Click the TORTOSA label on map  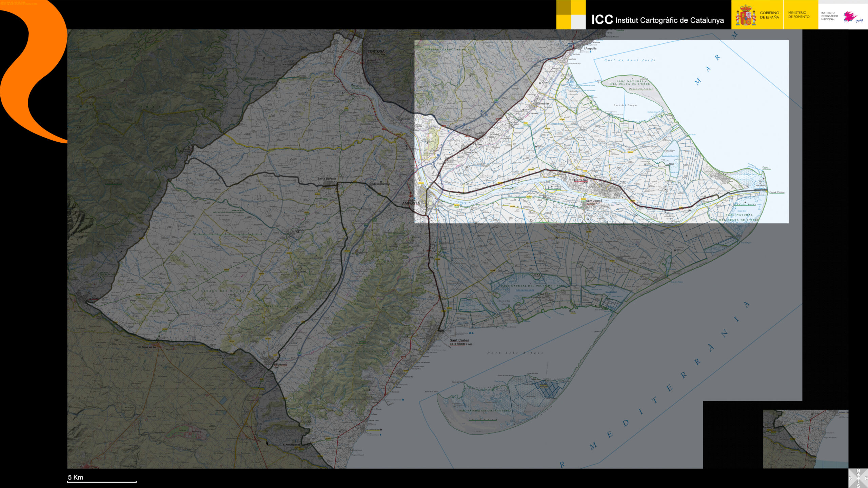[x=376, y=52]
